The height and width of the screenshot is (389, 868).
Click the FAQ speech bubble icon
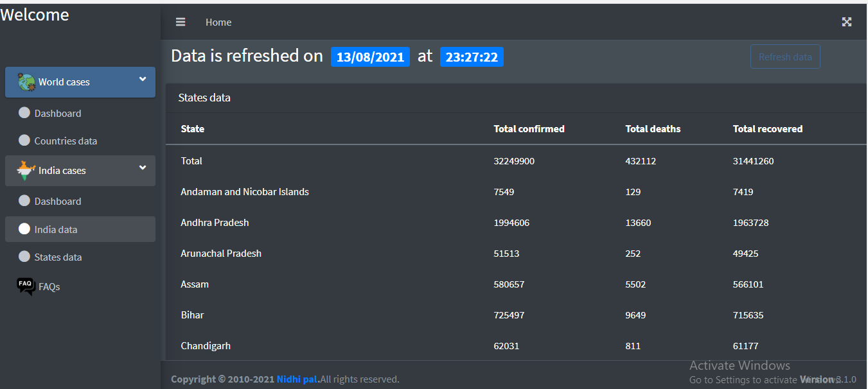click(26, 286)
